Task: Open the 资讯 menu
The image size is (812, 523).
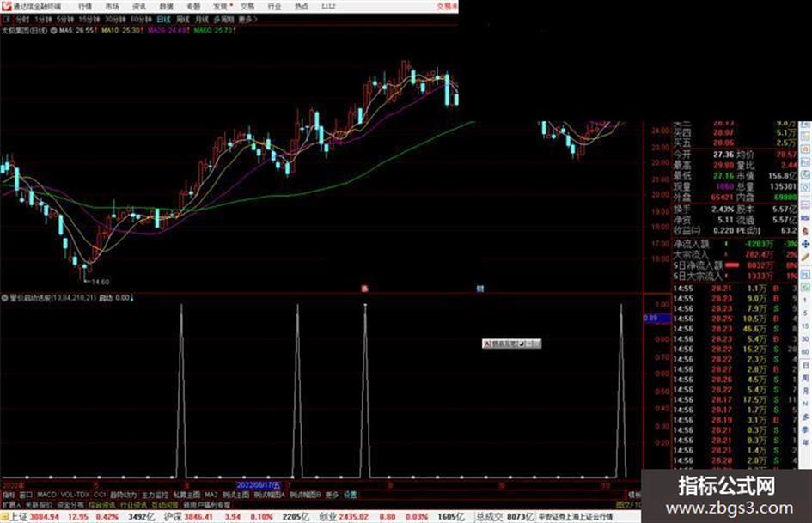Action: click(x=139, y=7)
